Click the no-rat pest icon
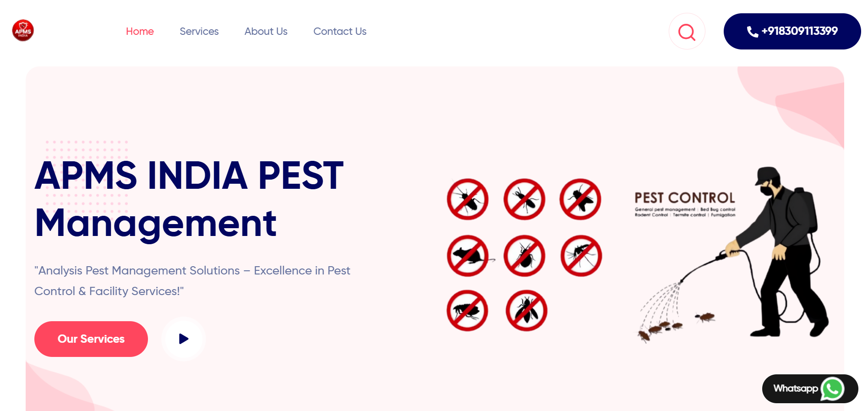The width and height of the screenshot is (868, 411). tap(468, 256)
